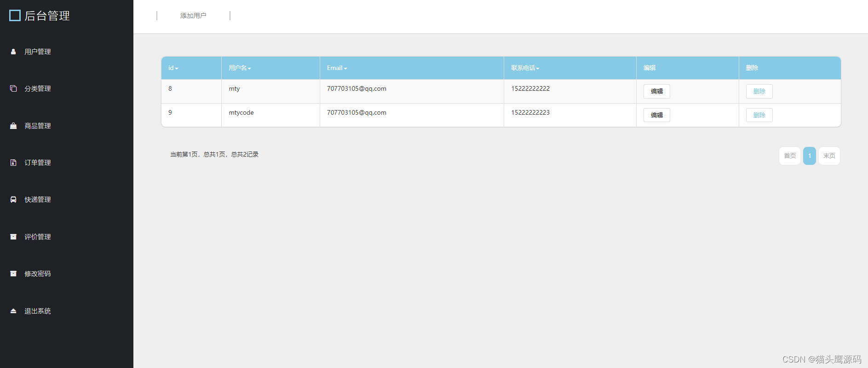Open 订单管理 in the sidebar
Image resolution: width=868 pixels, height=368 pixels.
(38, 163)
